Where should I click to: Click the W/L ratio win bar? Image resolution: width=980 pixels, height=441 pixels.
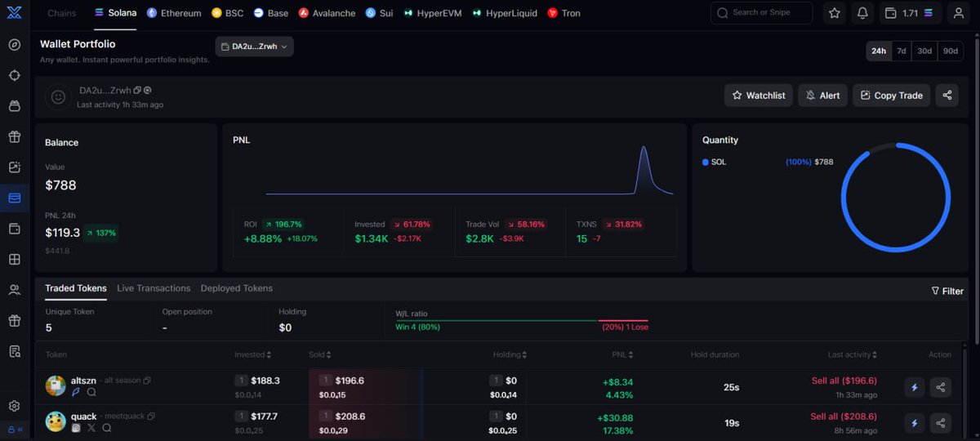497,321
